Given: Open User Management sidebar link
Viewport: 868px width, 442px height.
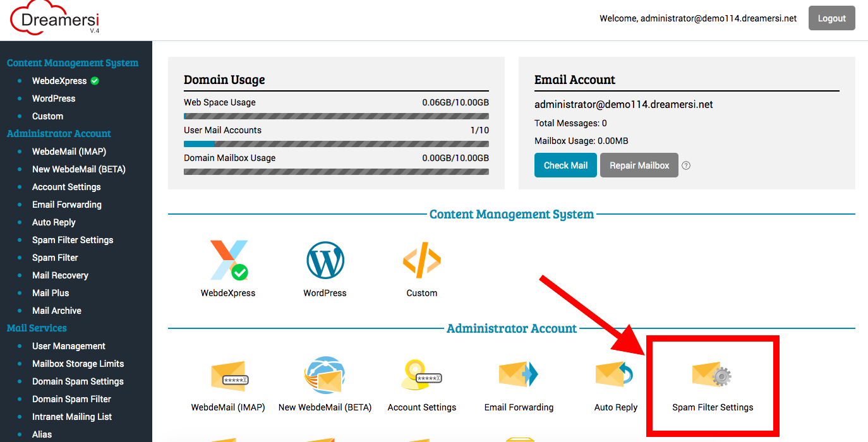Looking at the screenshot, I should (x=69, y=346).
